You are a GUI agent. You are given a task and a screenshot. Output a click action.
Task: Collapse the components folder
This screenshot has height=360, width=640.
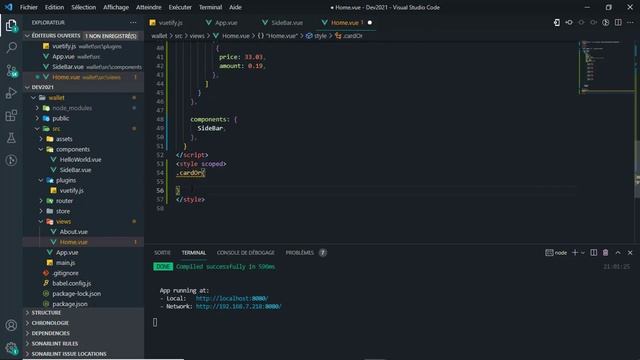click(41, 149)
